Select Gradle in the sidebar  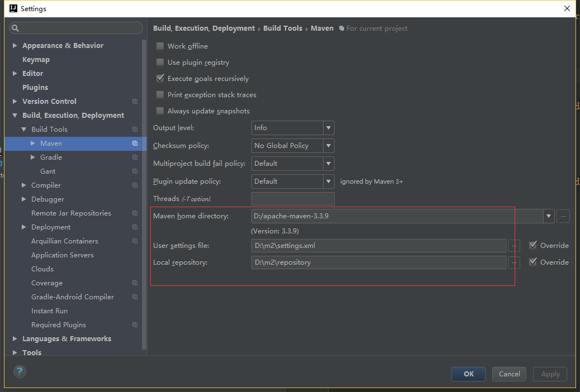(x=51, y=157)
